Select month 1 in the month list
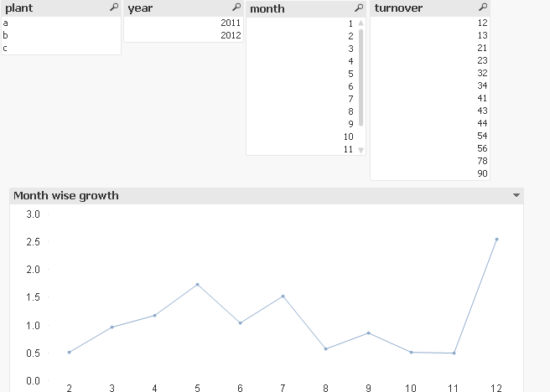550x392 pixels. pos(302,23)
